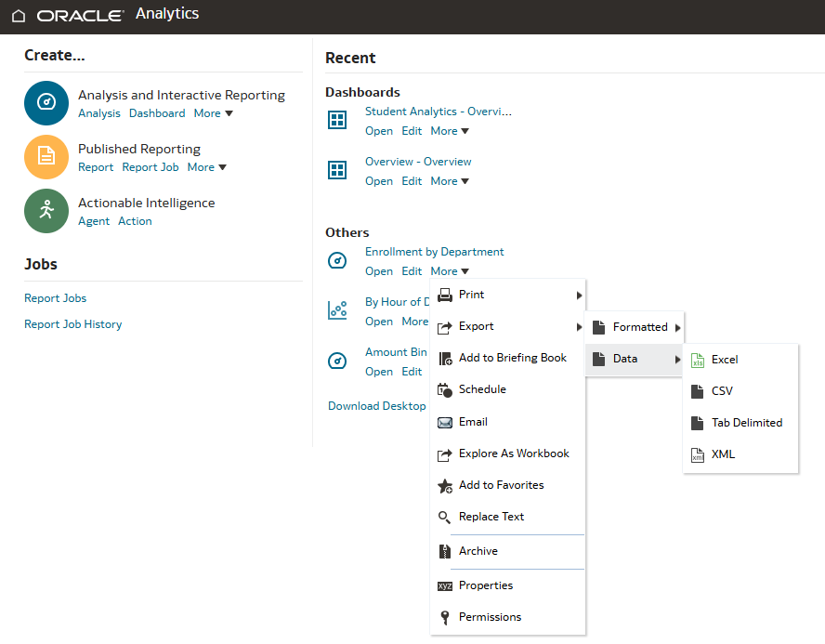Image resolution: width=825 pixels, height=644 pixels.
Task: Select Permissions menu item
Action: point(508,617)
